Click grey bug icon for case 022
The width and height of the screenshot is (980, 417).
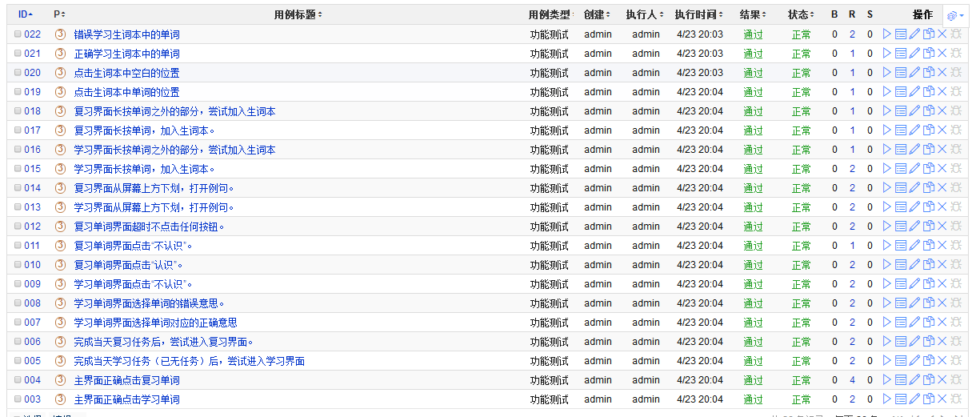pyautogui.click(x=956, y=34)
